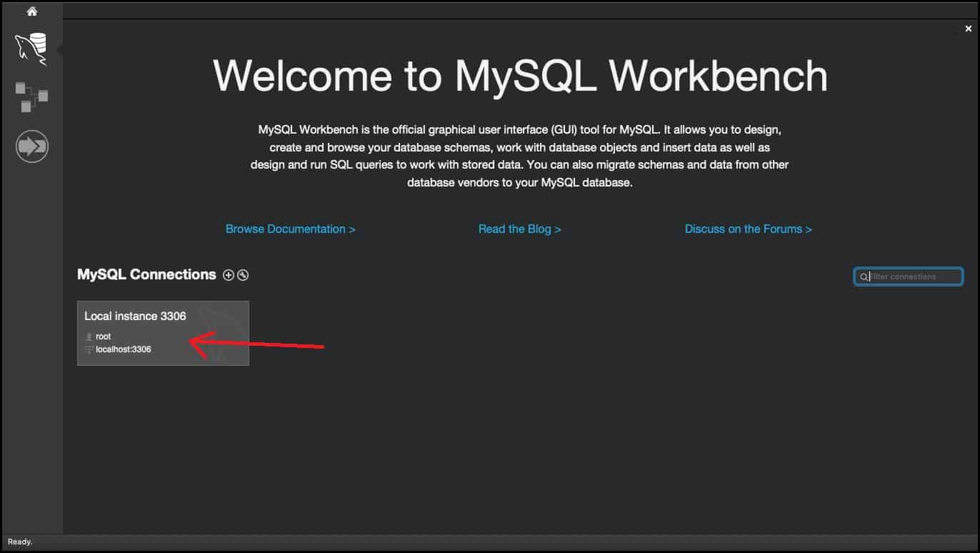
Task: Open the Models sidebar icon
Action: pyautogui.click(x=31, y=96)
